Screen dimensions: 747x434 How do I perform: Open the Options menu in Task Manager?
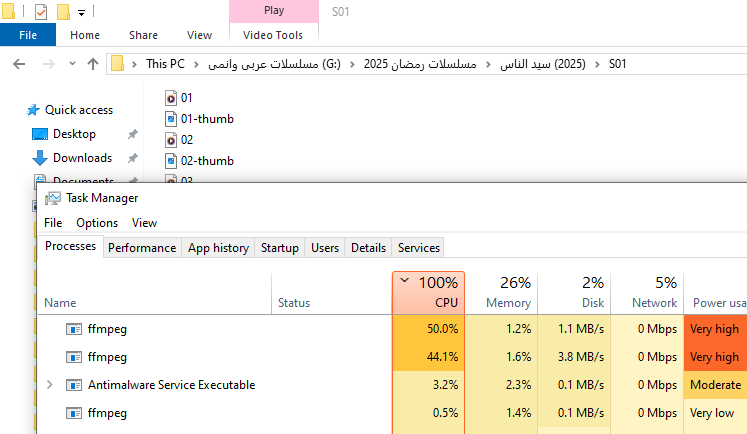(x=97, y=223)
